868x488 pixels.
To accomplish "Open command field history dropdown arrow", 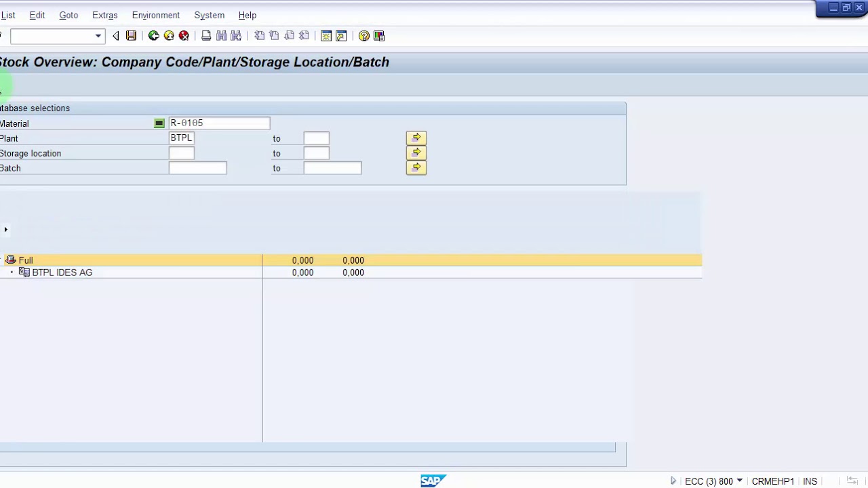I will coord(98,36).
